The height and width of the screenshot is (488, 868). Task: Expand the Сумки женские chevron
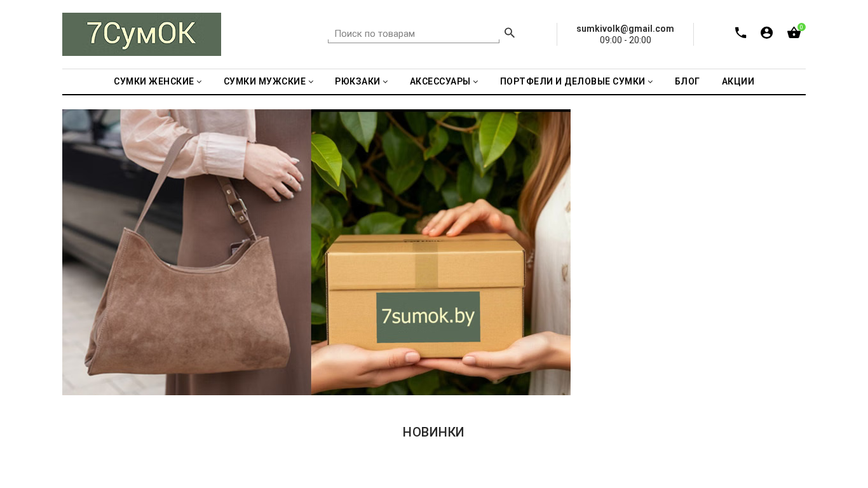199,81
